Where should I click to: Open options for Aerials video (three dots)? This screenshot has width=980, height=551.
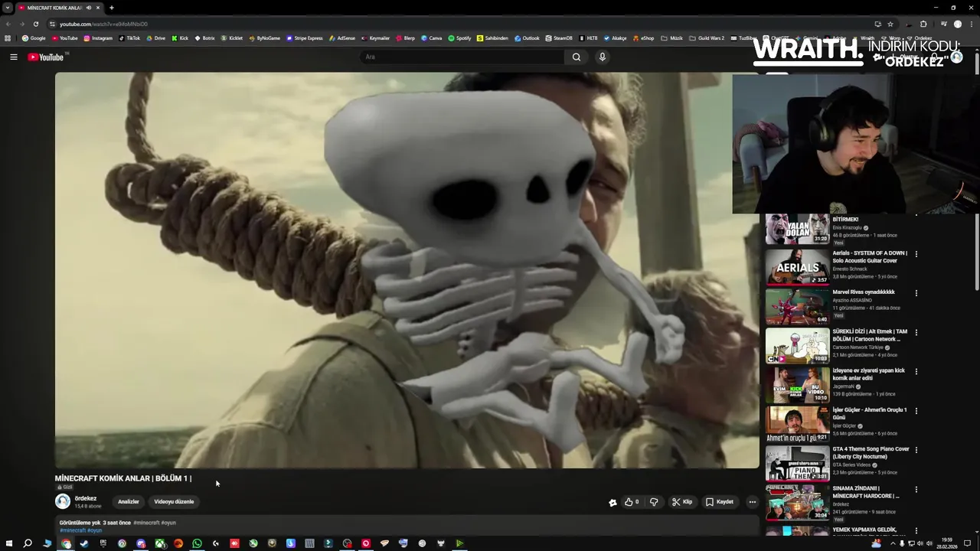click(x=916, y=254)
